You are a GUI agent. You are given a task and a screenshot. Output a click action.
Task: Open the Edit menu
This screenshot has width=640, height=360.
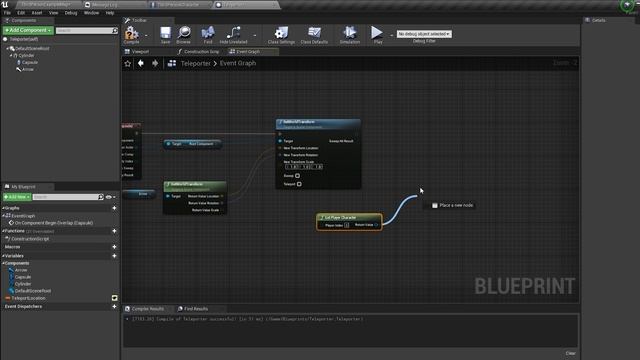[21, 13]
